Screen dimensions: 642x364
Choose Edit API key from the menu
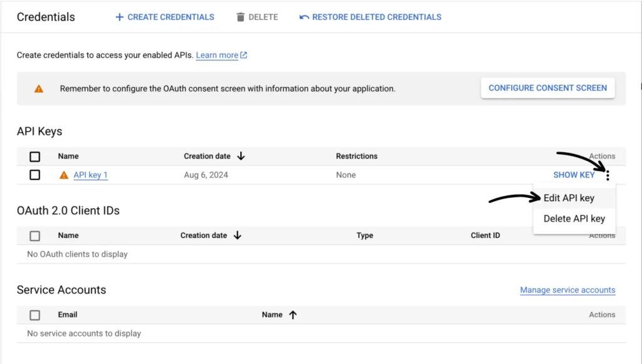pos(569,198)
